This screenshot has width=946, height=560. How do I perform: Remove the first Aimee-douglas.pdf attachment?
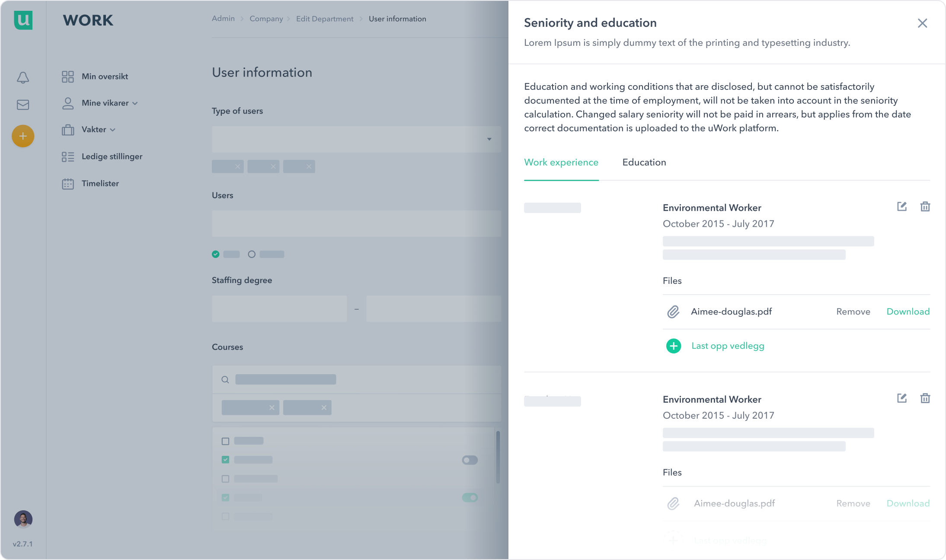(853, 312)
